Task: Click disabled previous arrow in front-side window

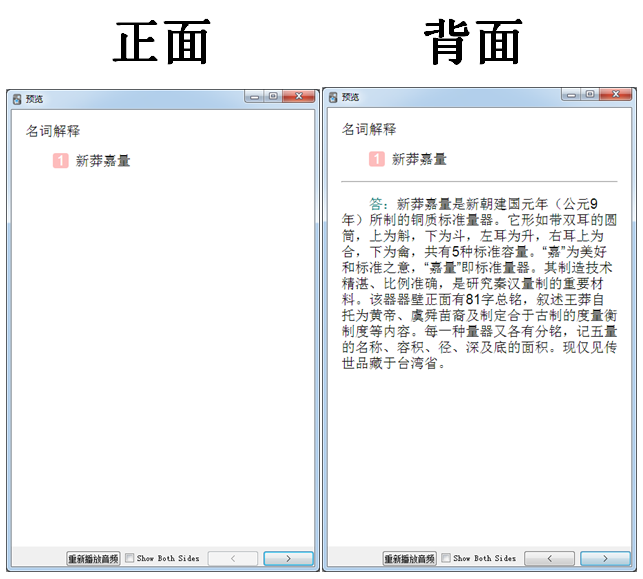Action: [x=233, y=558]
